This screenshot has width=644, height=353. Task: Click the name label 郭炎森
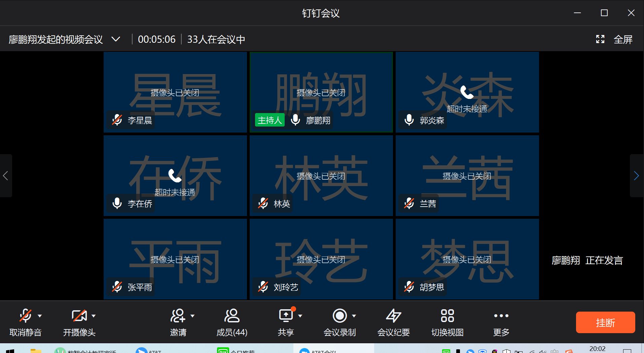coord(432,120)
